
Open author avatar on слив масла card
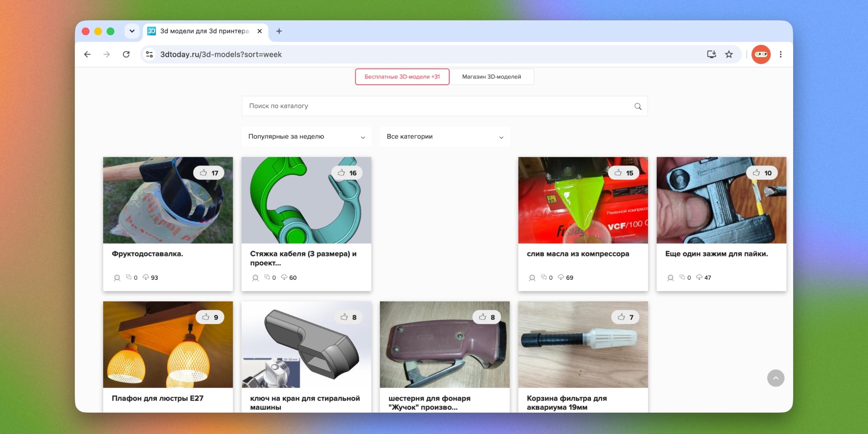point(532,278)
